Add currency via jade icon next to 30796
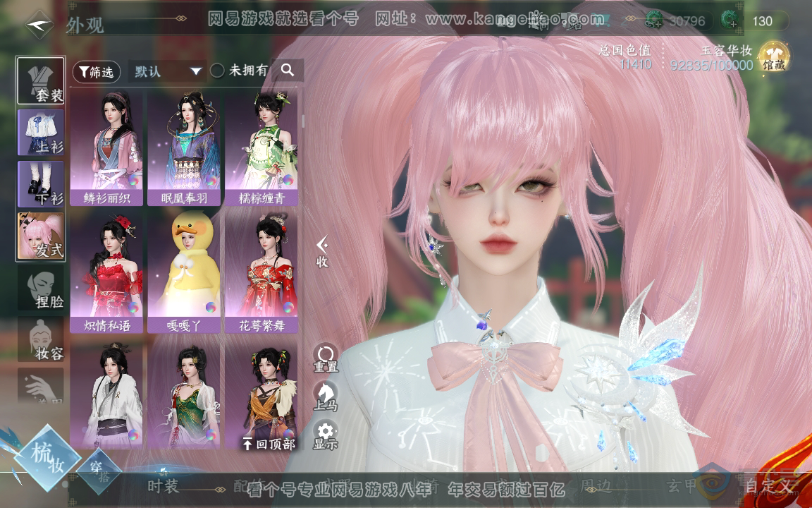Viewport: 812px width, 508px height. pyautogui.click(x=655, y=21)
